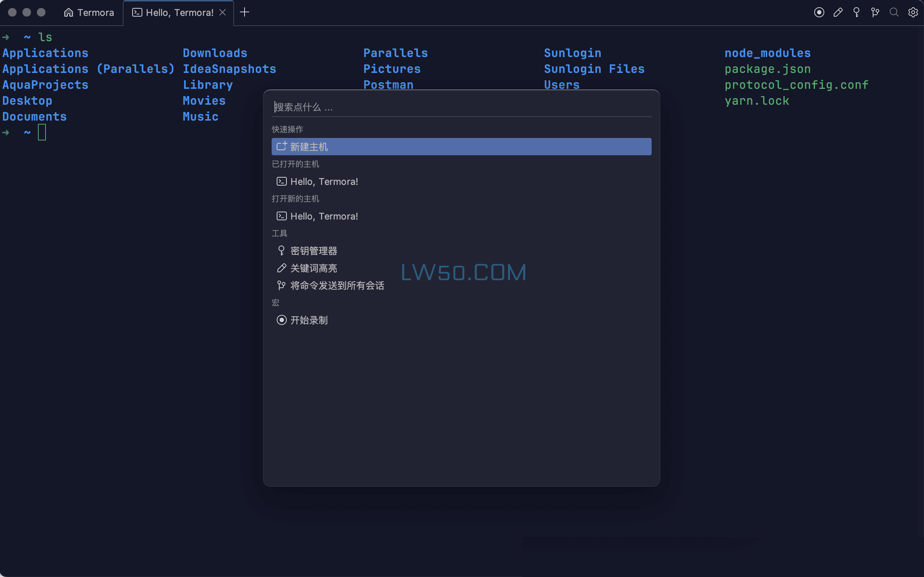Viewport: 924px width, 577px height.
Task: Click the record/playback icon in toolbar
Action: [x=819, y=12]
